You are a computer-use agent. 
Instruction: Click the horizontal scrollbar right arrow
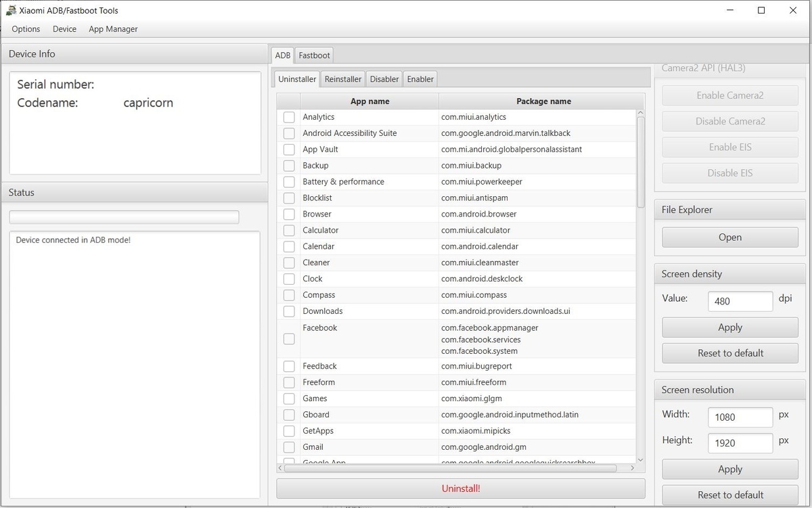[x=633, y=467]
